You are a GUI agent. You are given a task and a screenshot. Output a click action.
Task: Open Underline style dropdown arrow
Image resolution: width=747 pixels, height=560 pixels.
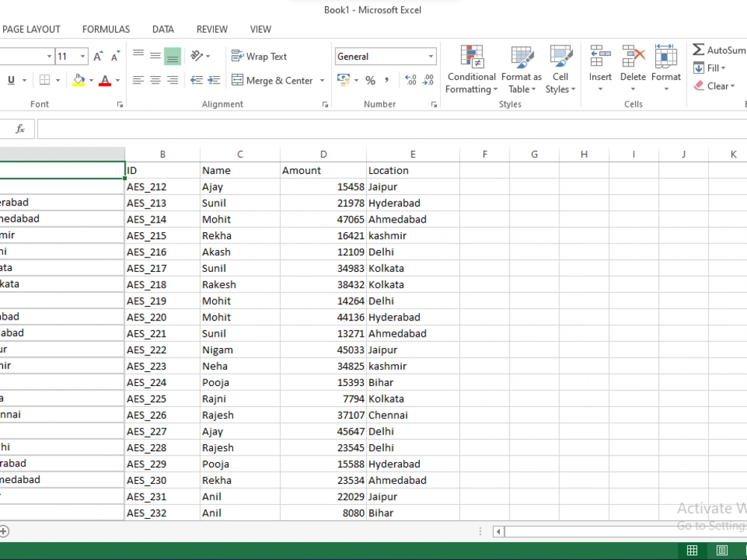pos(25,80)
